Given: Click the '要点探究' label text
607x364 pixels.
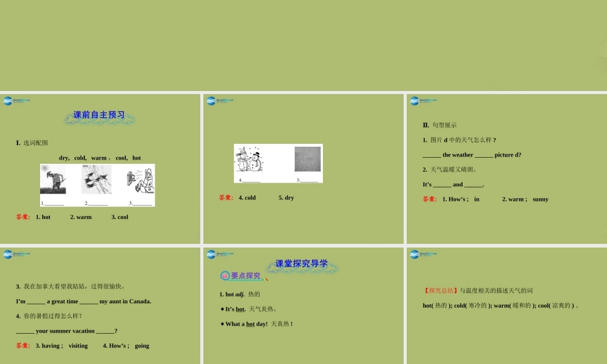Looking at the screenshot, I should [245, 276].
